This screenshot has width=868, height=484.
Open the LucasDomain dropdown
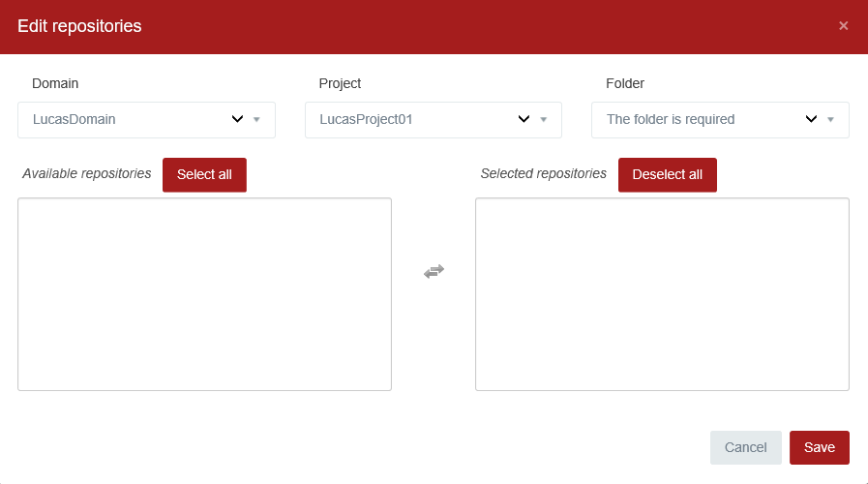126,120
